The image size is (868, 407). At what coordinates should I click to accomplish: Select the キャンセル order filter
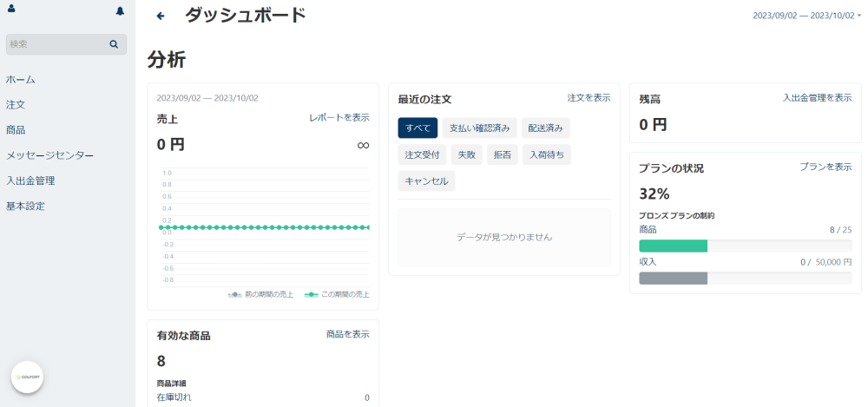tap(426, 181)
